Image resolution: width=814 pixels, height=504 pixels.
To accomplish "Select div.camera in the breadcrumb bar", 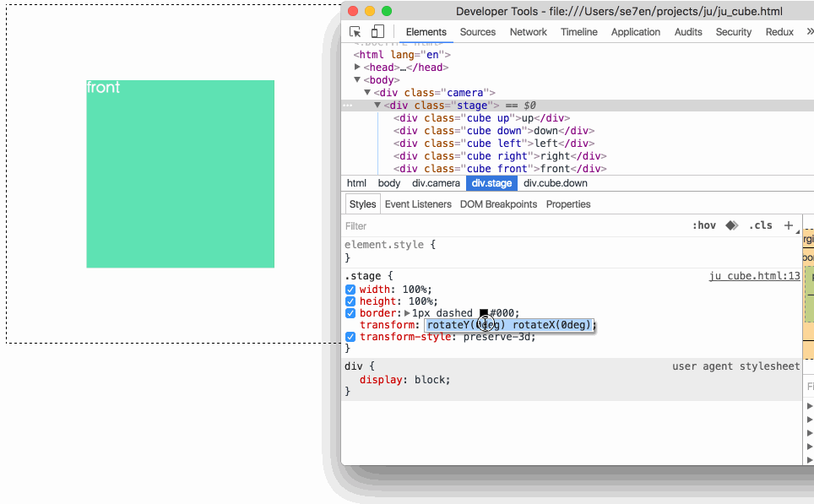I will click(436, 183).
